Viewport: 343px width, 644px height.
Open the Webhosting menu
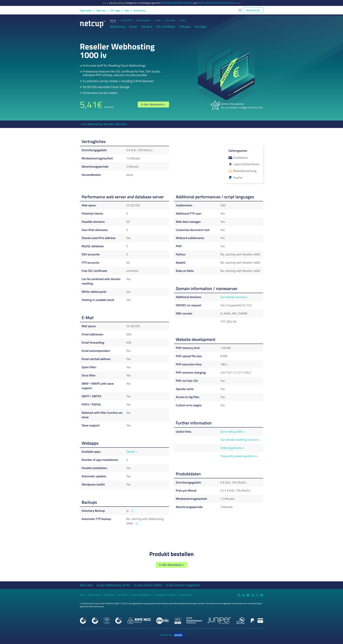click(x=117, y=27)
